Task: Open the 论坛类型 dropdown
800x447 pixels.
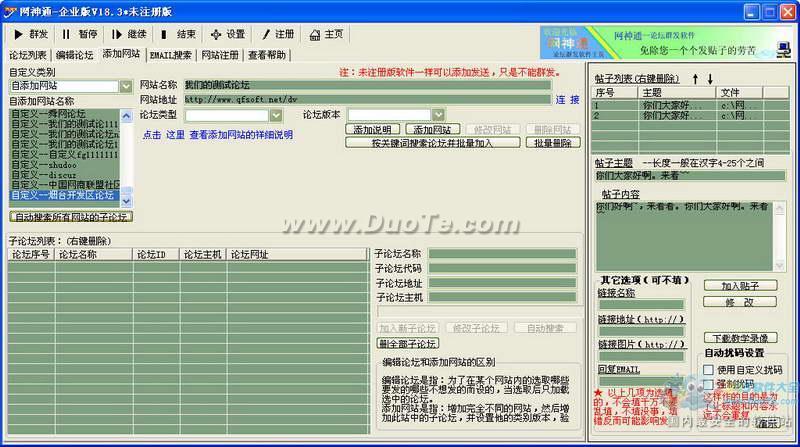Action: pos(276,115)
